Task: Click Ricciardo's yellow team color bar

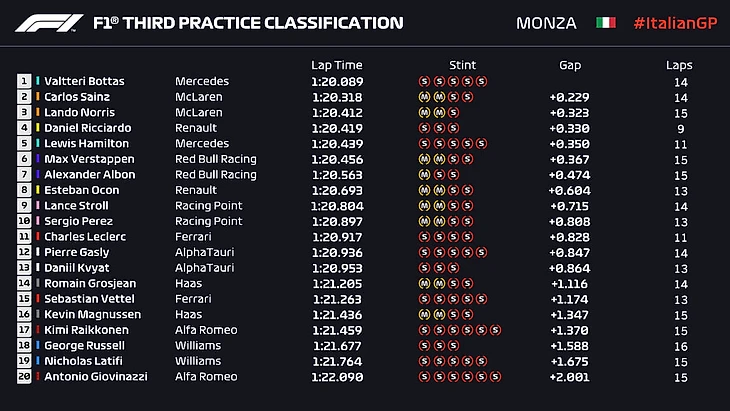Action: coord(38,129)
